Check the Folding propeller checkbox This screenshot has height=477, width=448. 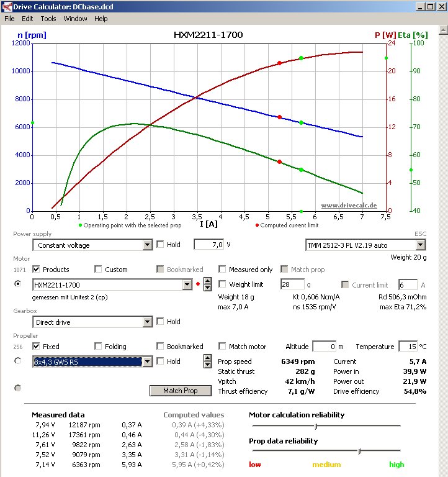(x=98, y=346)
